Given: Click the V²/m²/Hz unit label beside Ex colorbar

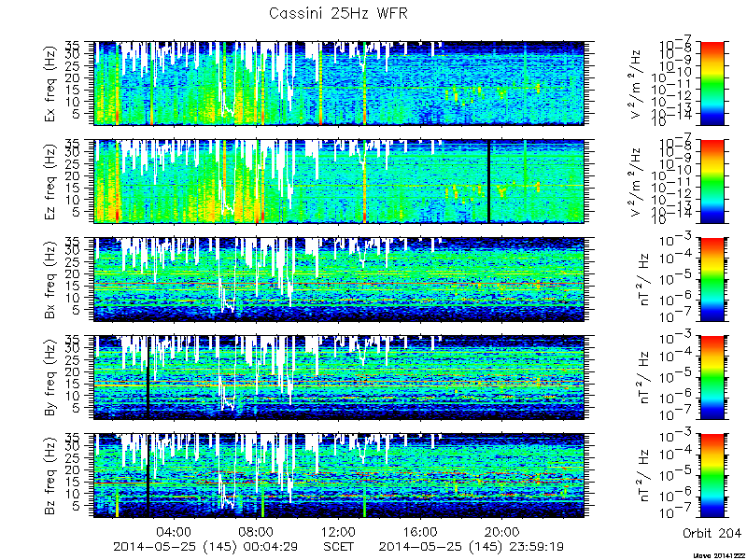Looking at the screenshot, I should (x=637, y=83).
